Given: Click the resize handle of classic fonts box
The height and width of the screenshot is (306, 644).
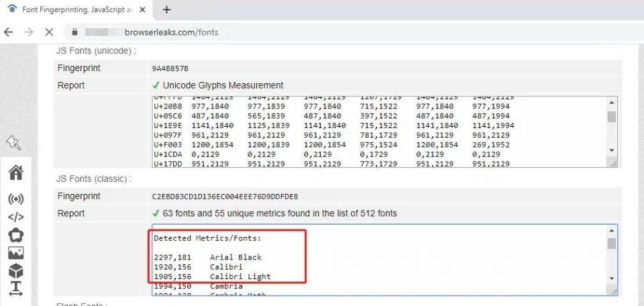Looking at the screenshot, I should pos(613,291).
